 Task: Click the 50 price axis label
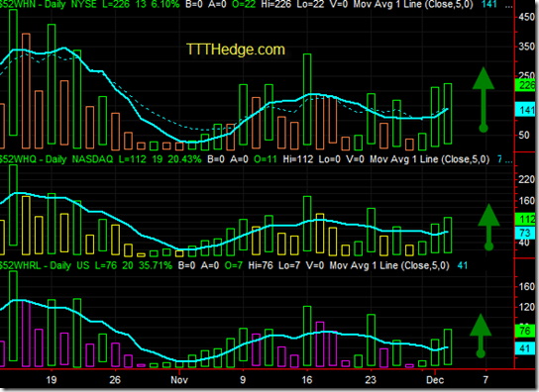pyautogui.click(x=524, y=135)
